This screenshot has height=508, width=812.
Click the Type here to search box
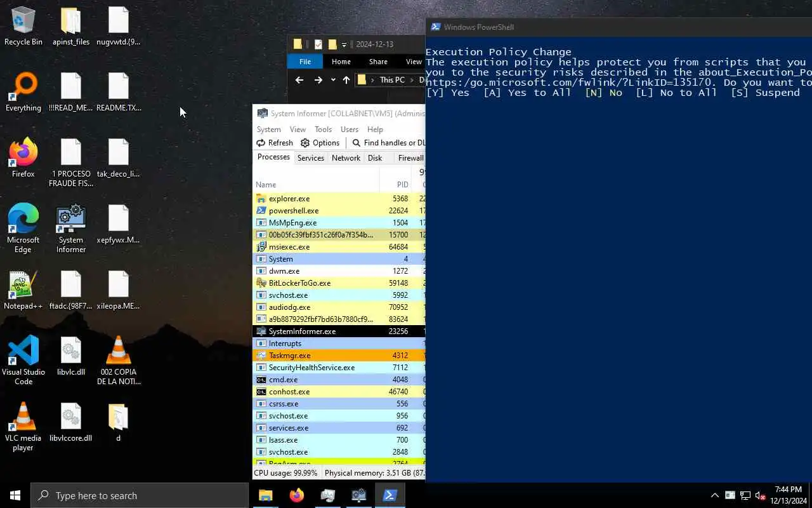coord(140,495)
